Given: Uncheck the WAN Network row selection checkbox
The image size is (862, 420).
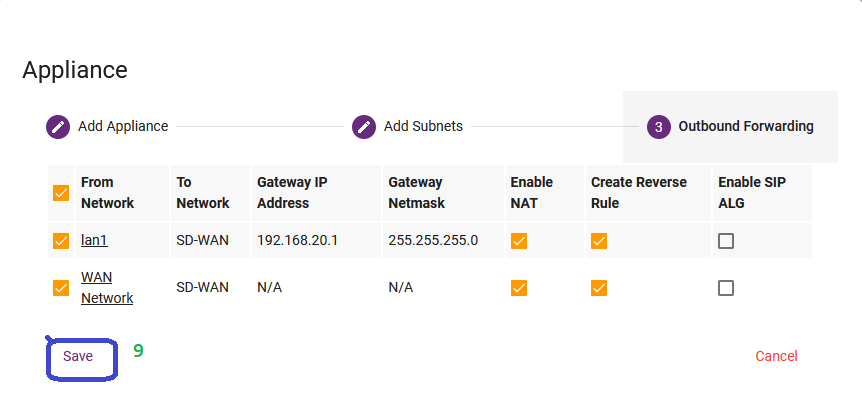Looking at the screenshot, I should point(61,288).
